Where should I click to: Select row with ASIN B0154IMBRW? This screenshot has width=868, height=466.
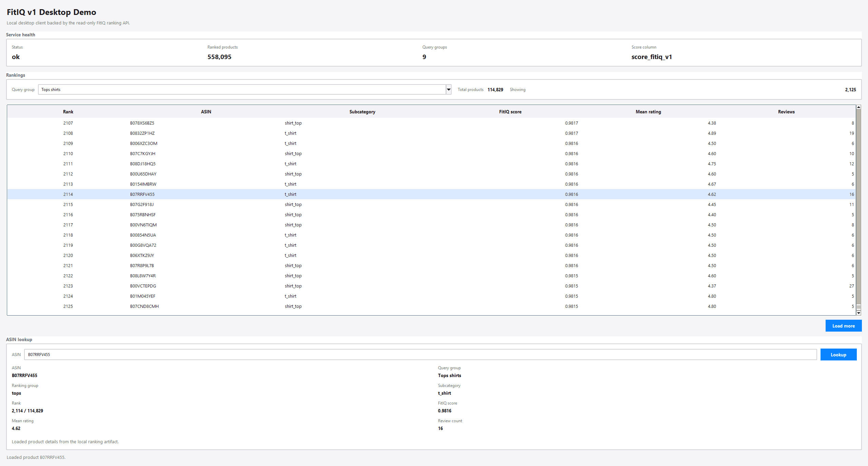coord(431,184)
